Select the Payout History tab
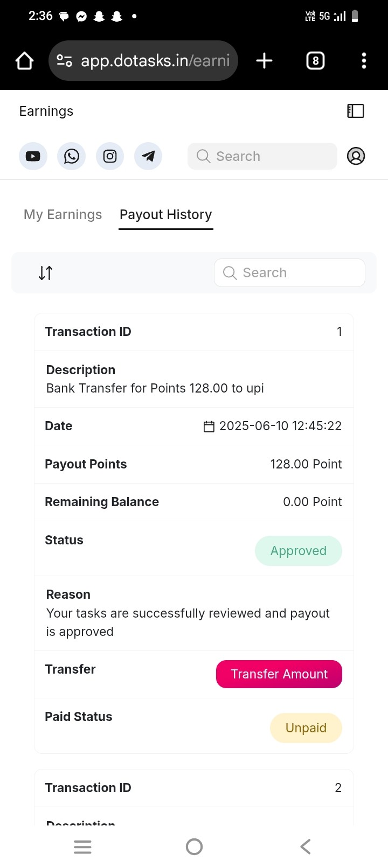The width and height of the screenshot is (388, 868). tap(166, 214)
